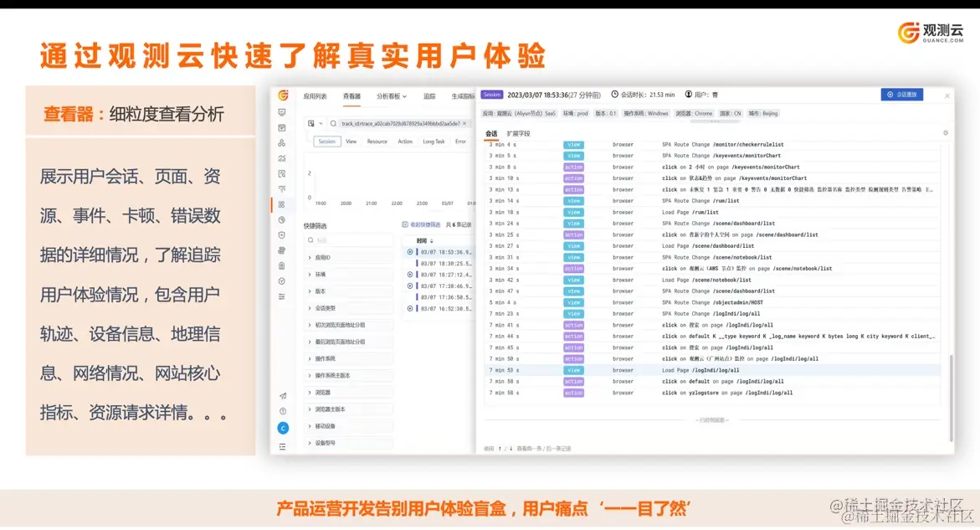Viewport: 980px width, 530px height.
Task: Select the highlighted 7 min 53 s Load Page row
Action: point(712,371)
